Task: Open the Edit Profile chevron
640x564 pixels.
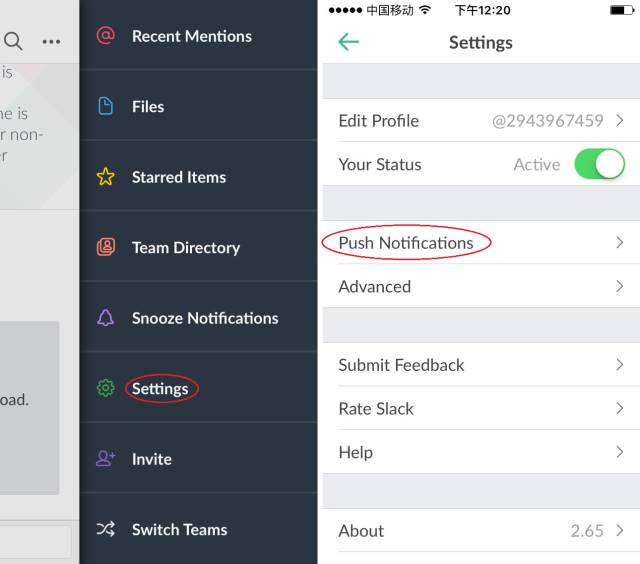Action: coord(620,120)
